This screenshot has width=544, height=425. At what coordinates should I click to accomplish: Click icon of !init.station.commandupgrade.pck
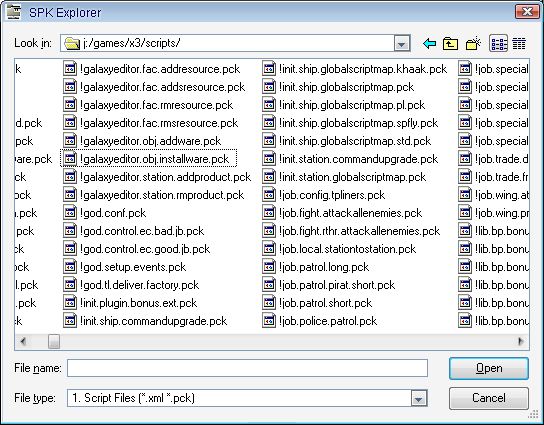(x=269, y=159)
